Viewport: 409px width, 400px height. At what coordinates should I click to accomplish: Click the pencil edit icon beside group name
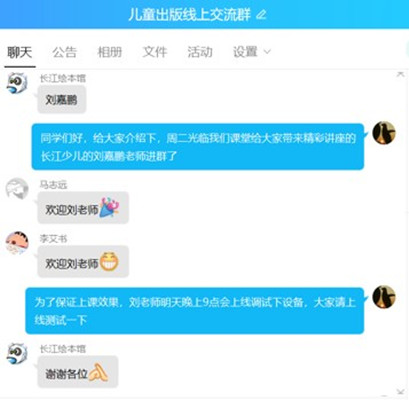point(262,15)
